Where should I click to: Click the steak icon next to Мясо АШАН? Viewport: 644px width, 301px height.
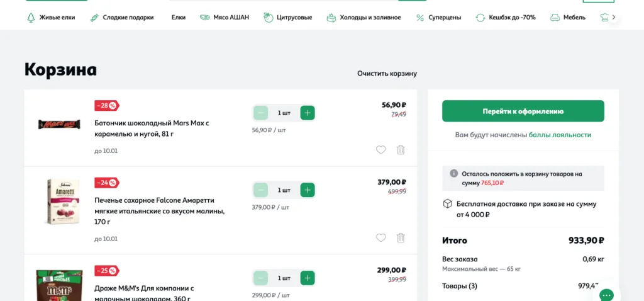[204, 18]
